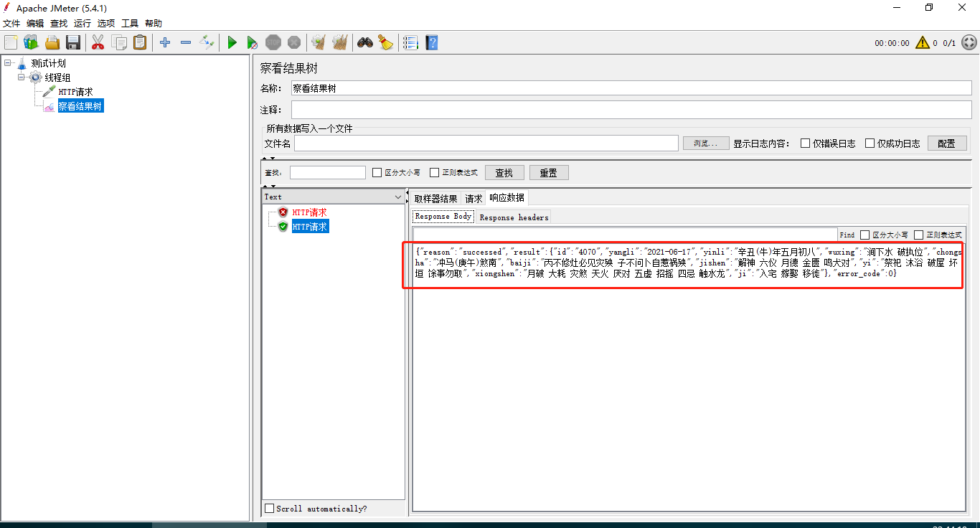
Task: Clear all results with the double-broom gear icon
Action: point(339,42)
